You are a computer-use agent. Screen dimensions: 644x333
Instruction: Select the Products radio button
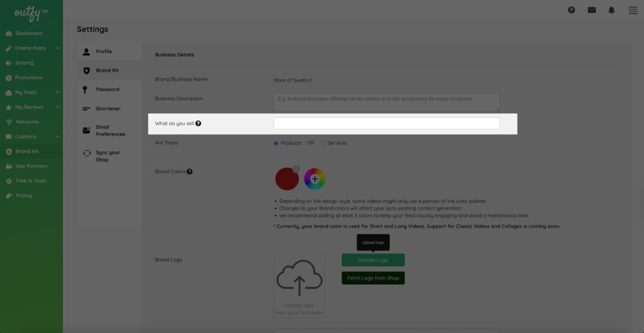click(x=276, y=143)
